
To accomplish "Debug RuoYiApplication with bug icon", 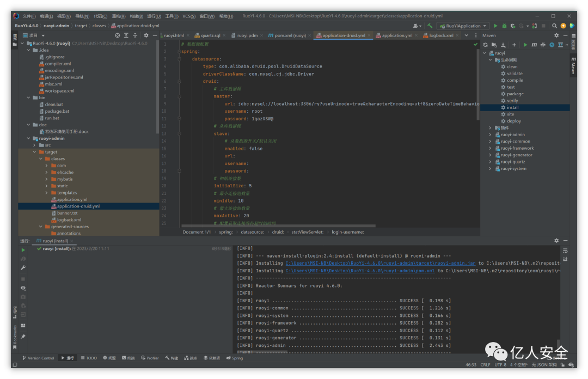I will [504, 26].
